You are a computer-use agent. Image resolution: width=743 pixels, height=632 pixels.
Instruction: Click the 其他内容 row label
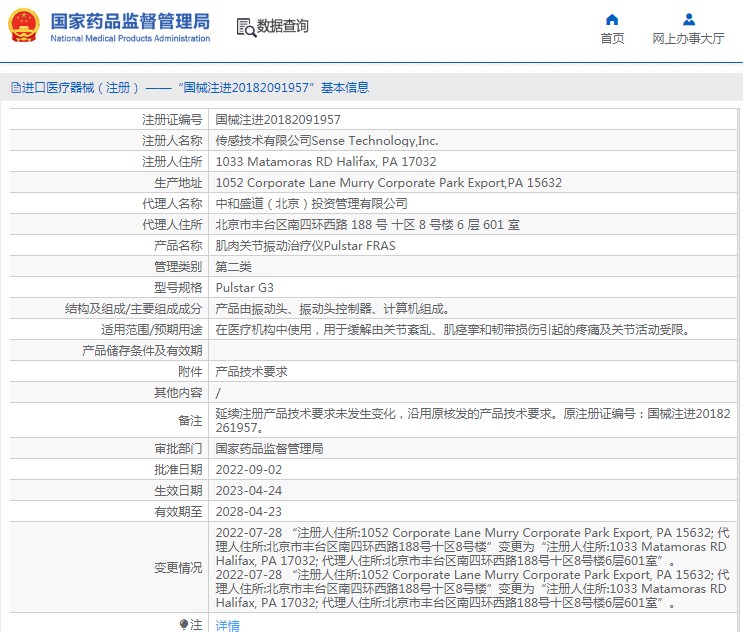[178, 393]
